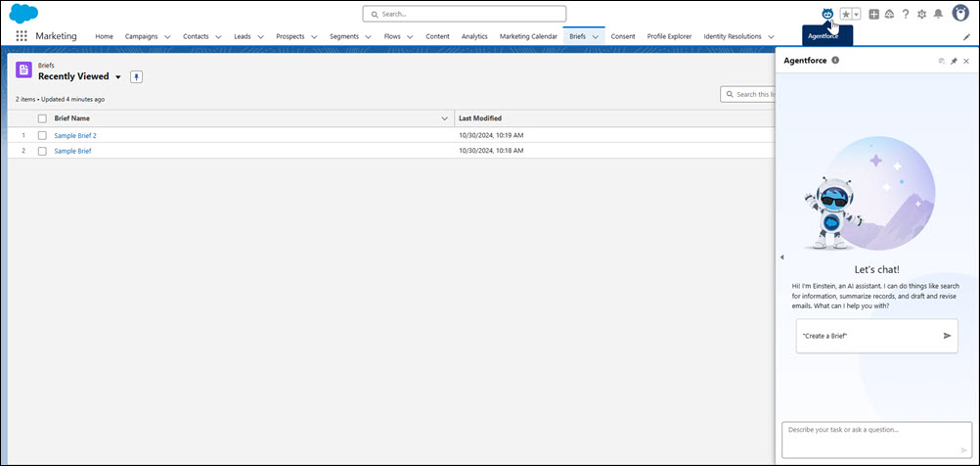Viewport: 980px width, 466px height.
Task: Go to the Home tab
Action: [104, 36]
